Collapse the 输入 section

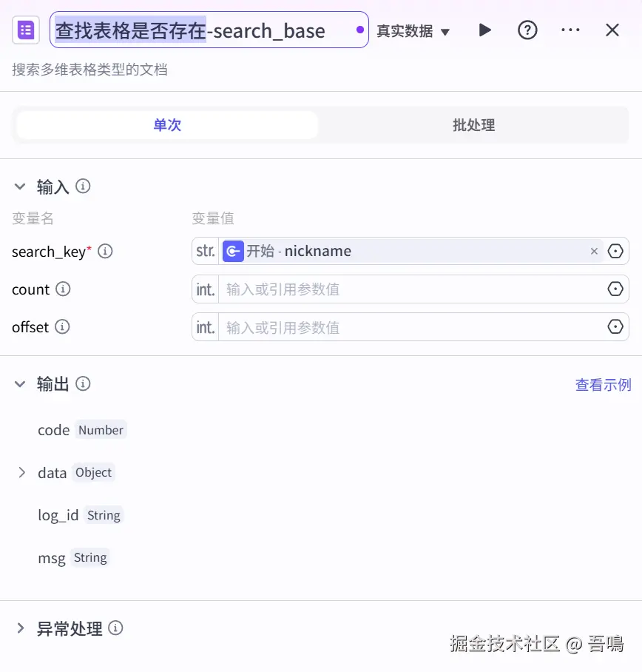pos(20,187)
